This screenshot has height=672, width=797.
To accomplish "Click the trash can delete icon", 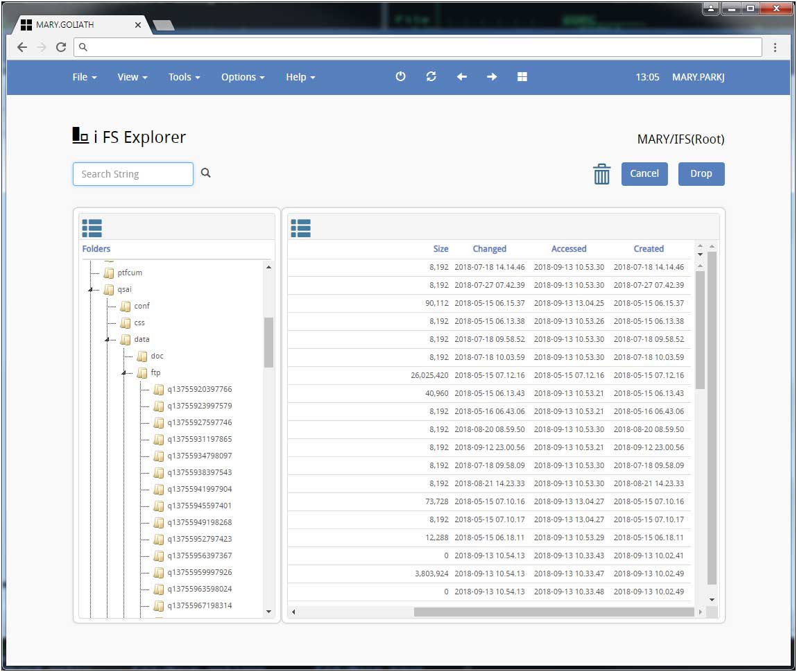I will (x=601, y=174).
